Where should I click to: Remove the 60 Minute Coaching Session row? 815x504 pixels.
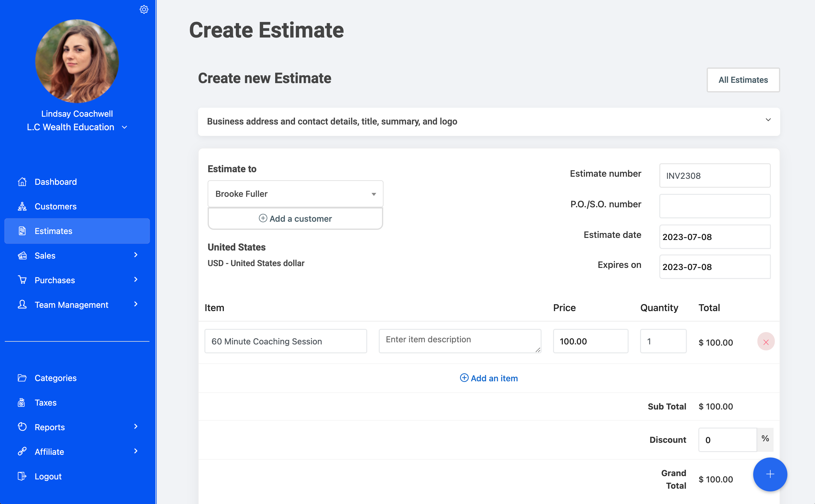766,342
